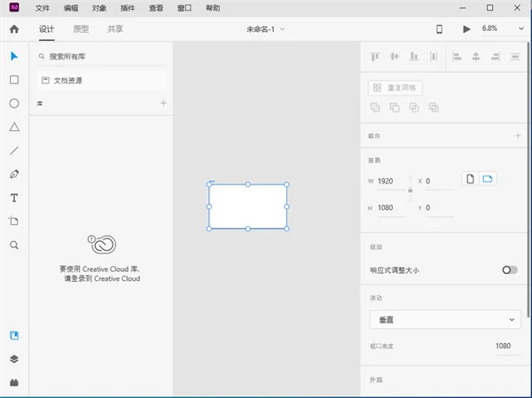Open the 插件 menu
532x398 pixels.
pyautogui.click(x=128, y=8)
